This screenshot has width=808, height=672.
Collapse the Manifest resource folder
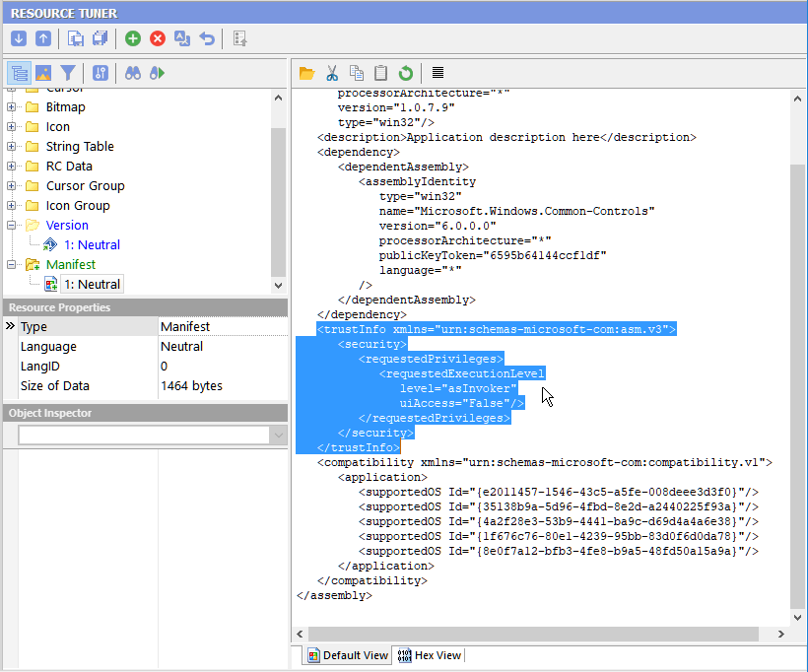click(12, 264)
